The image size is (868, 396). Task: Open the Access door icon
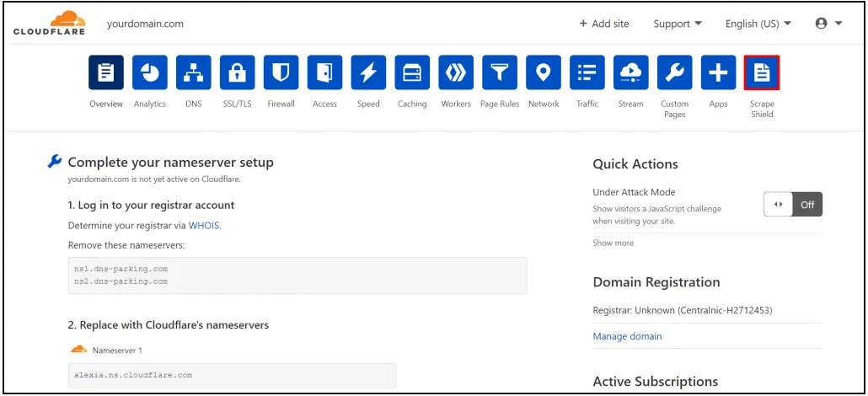point(324,72)
